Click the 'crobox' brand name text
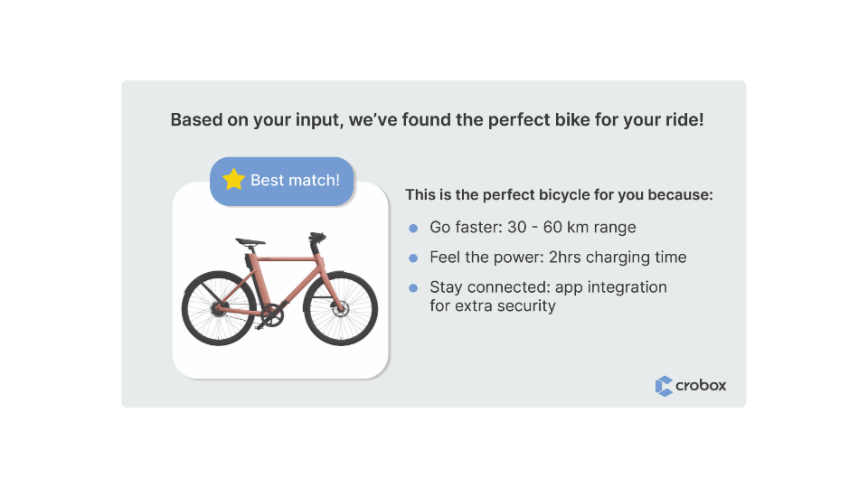The width and height of the screenshot is (868, 488). coord(703,386)
